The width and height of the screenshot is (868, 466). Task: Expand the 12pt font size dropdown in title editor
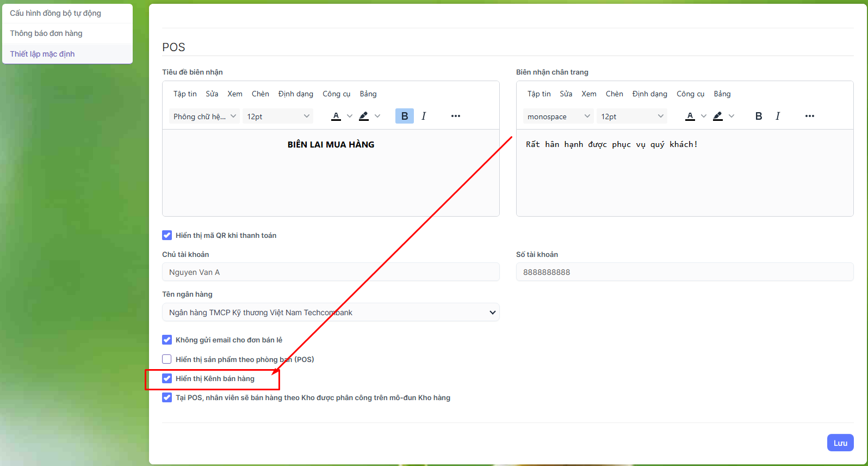278,116
